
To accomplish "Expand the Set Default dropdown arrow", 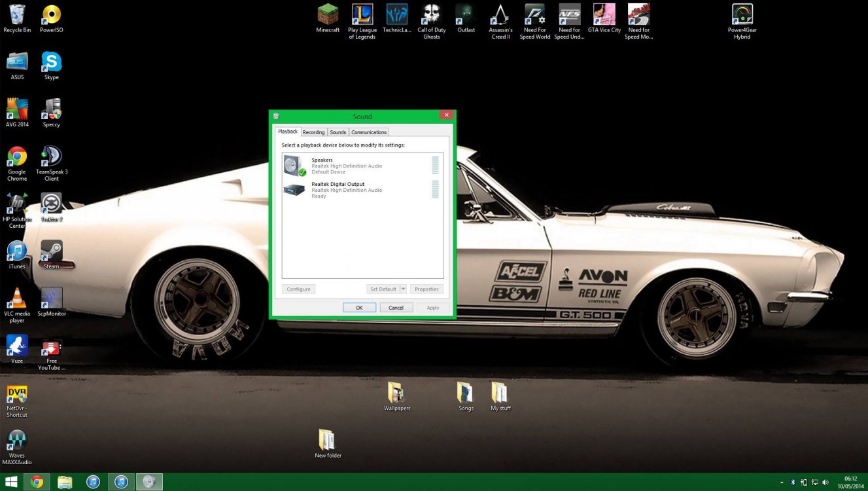I will 403,289.
